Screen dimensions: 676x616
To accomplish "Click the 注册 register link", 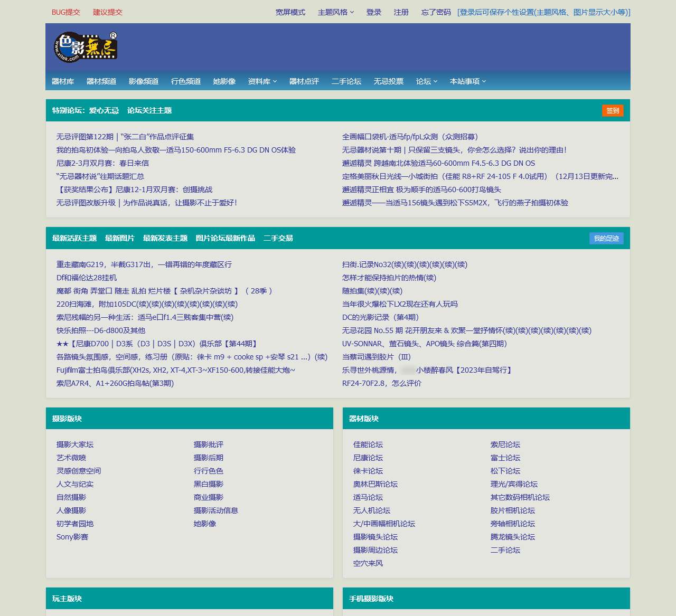I will coord(401,12).
